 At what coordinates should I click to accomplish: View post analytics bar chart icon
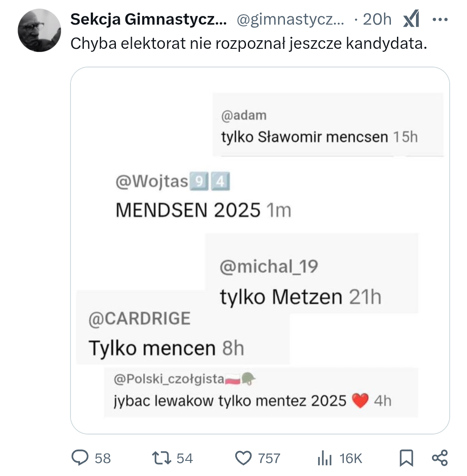324,458
